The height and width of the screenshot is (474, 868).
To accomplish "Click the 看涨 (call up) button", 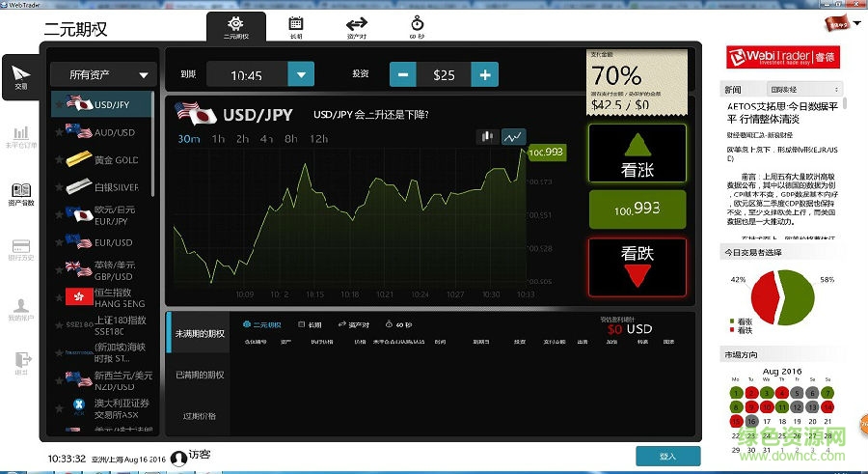I will coord(637,153).
